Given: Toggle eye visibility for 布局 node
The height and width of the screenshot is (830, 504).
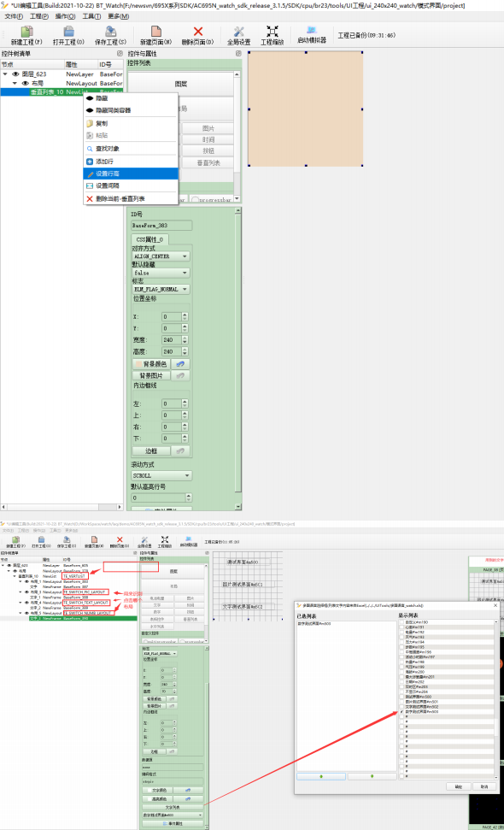Looking at the screenshot, I should click(25, 83).
